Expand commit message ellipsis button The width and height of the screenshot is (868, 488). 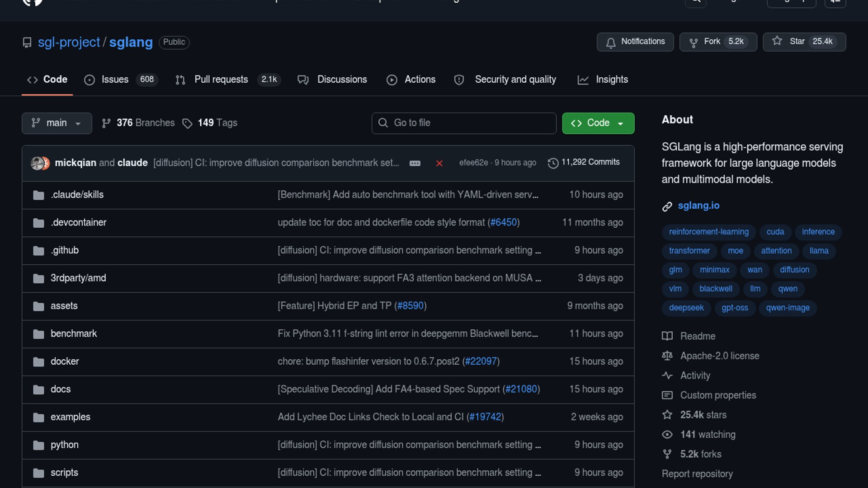tap(415, 163)
